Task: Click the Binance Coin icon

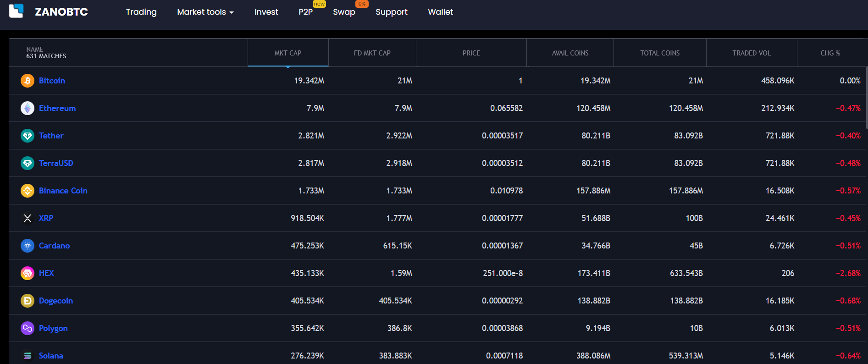Action: coord(28,191)
